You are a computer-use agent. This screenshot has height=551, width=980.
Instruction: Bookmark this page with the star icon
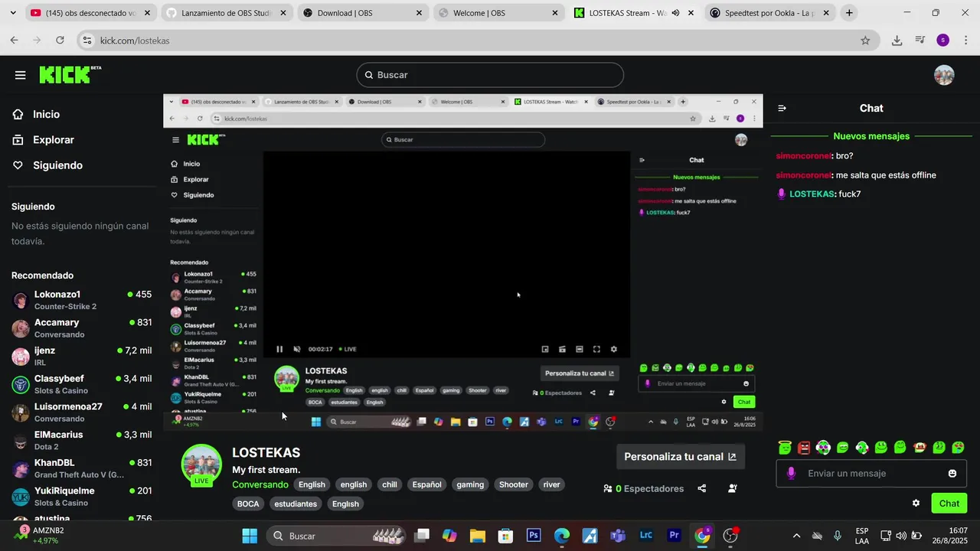click(865, 41)
